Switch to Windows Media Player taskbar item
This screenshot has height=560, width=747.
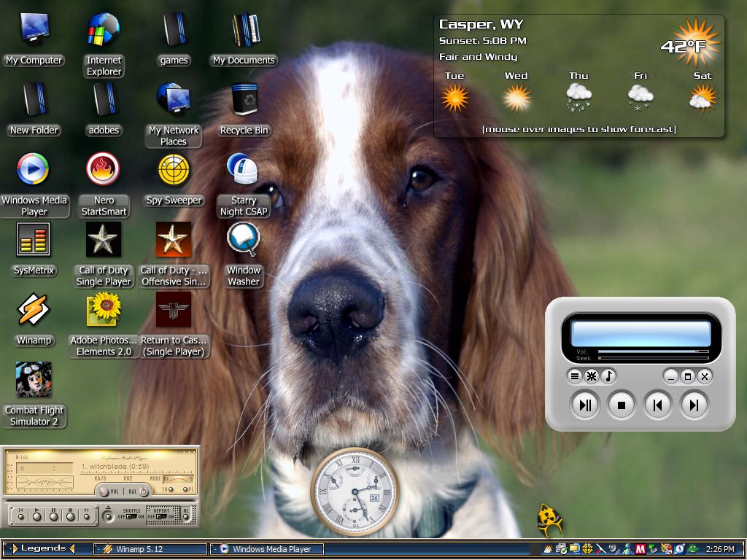point(267,549)
